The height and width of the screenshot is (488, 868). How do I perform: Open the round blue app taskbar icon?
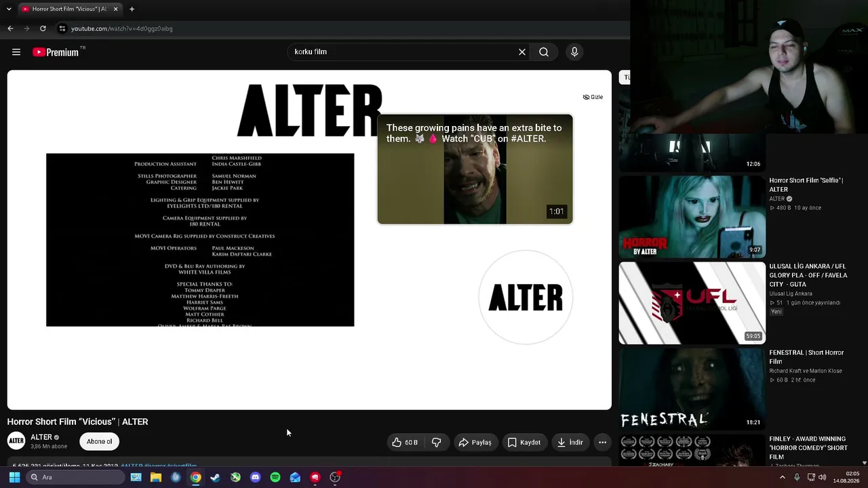click(x=176, y=477)
